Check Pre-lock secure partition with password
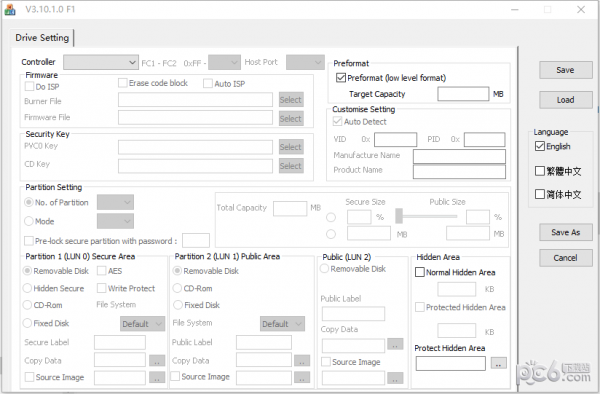600x394 pixels. (x=29, y=241)
